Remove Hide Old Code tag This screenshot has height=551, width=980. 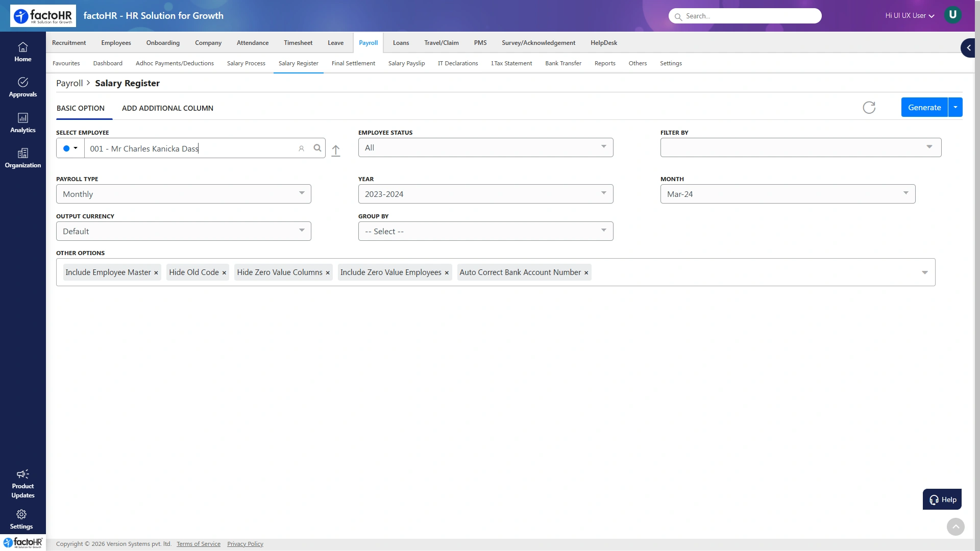click(224, 273)
